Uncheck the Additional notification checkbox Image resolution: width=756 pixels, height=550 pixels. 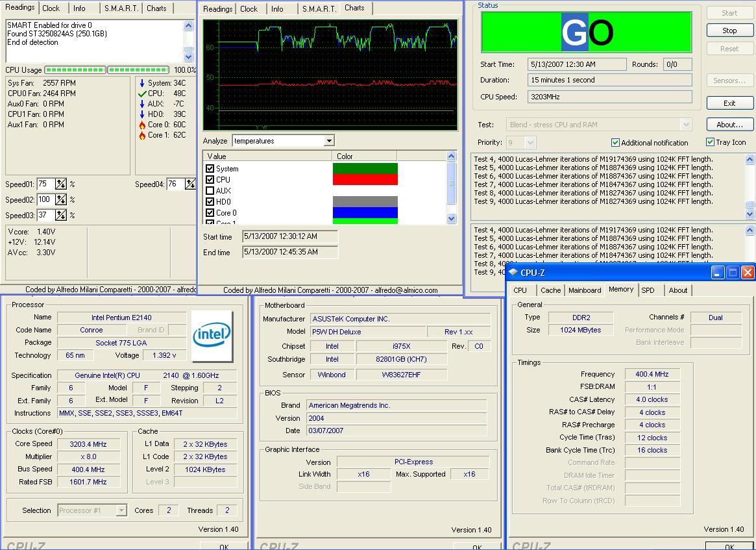[615, 143]
